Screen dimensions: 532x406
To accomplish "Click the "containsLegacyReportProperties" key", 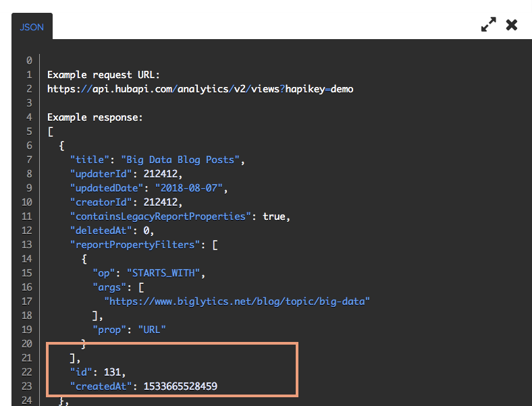I will pos(161,216).
